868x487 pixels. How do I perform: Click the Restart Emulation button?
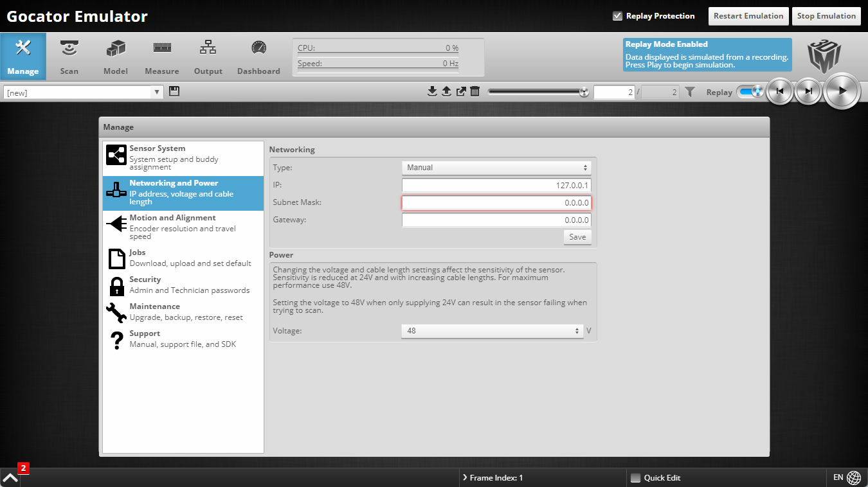click(x=748, y=16)
